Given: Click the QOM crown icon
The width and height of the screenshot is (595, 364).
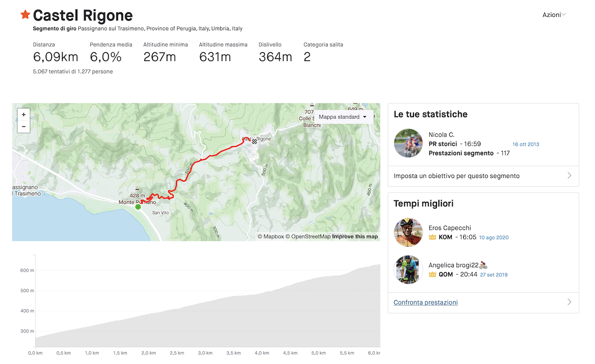Looking at the screenshot, I should [432, 274].
